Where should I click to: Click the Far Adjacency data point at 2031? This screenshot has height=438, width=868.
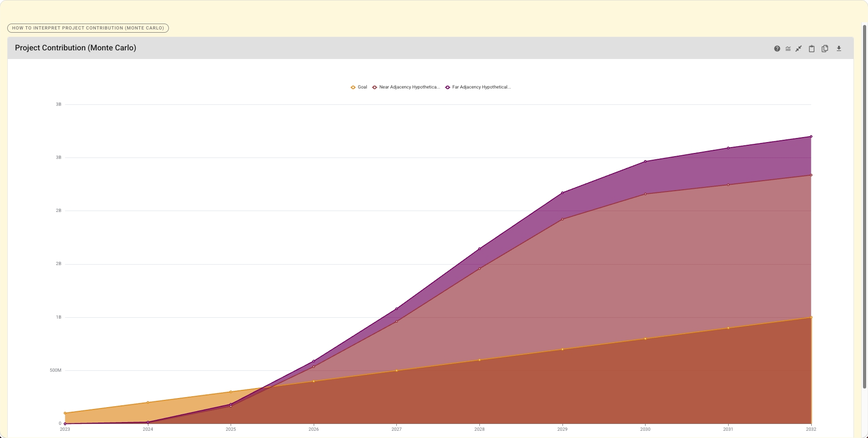pos(728,148)
